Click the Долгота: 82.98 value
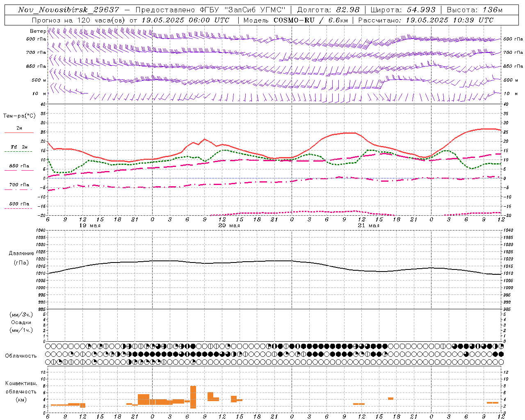This screenshot has width=525, height=420. click(x=328, y=10)
